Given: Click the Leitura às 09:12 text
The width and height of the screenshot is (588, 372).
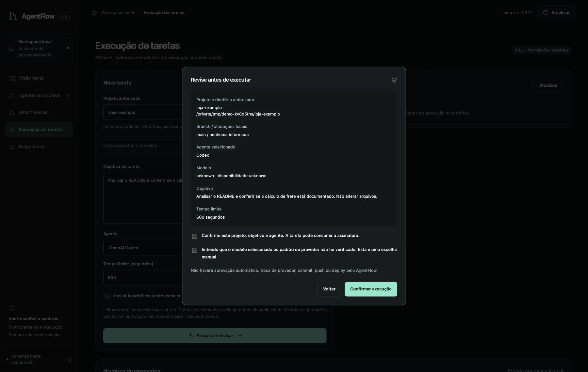Looking at the screenshot, I should [x=517, y=12].
